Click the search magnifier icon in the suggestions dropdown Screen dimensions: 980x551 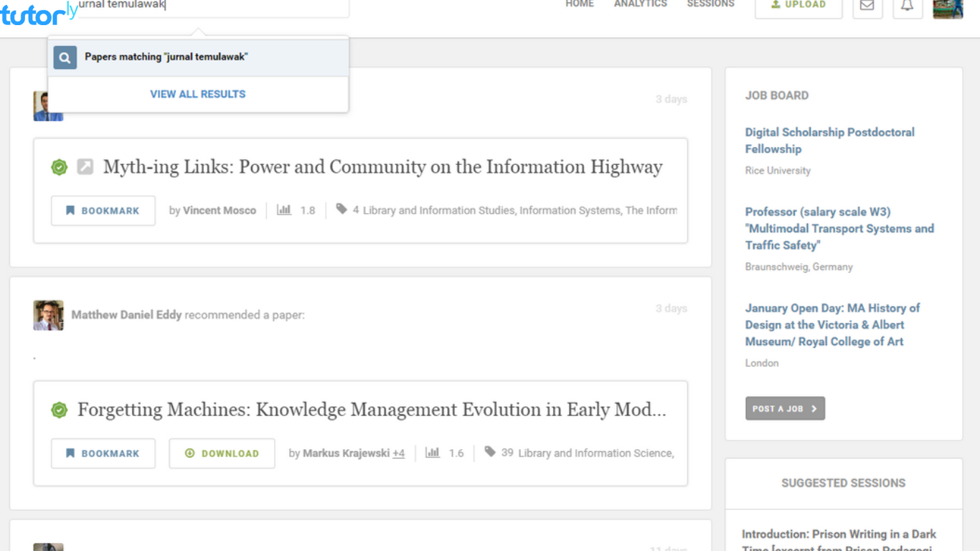click(x=65, y=57)
